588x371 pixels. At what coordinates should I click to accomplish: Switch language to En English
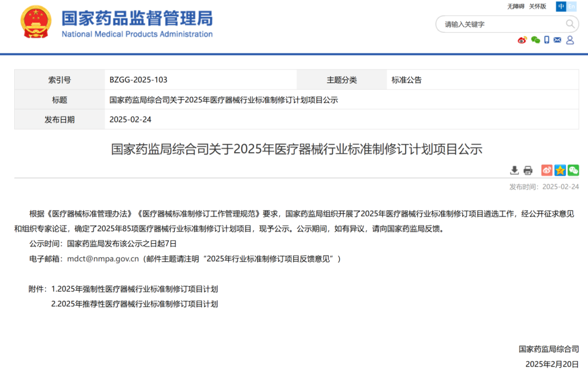point(572,7)
